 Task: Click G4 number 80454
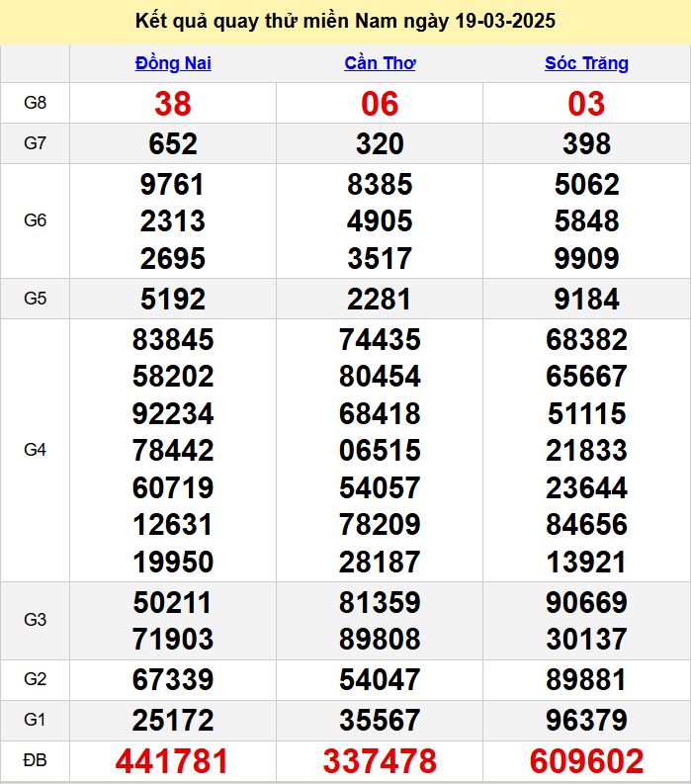pos(380,377)
